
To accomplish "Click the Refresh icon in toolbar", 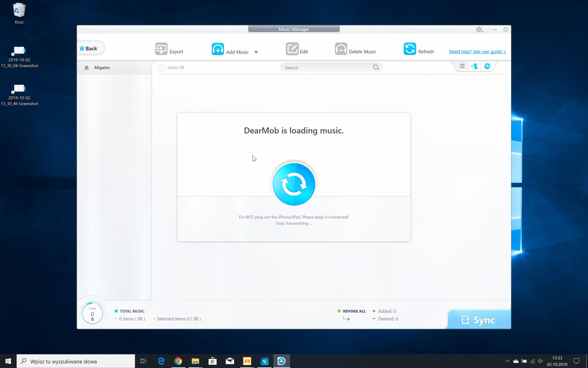I will click(410, 49).
